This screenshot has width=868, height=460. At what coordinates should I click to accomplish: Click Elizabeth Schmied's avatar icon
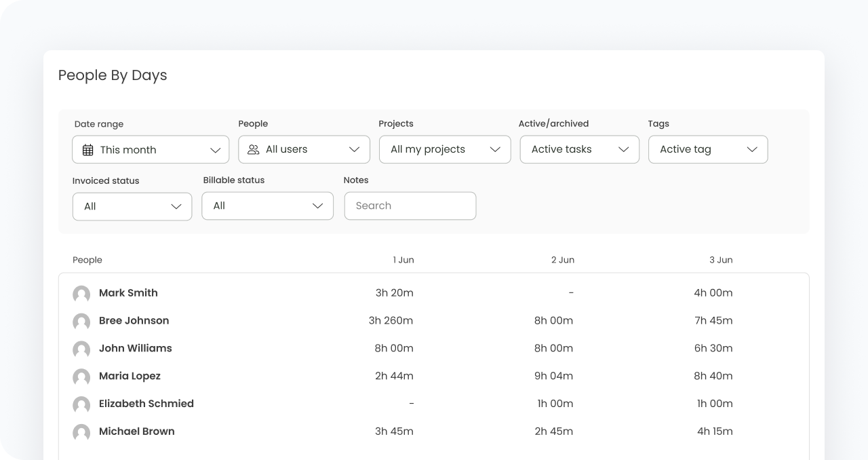click(x=81, y=405)
